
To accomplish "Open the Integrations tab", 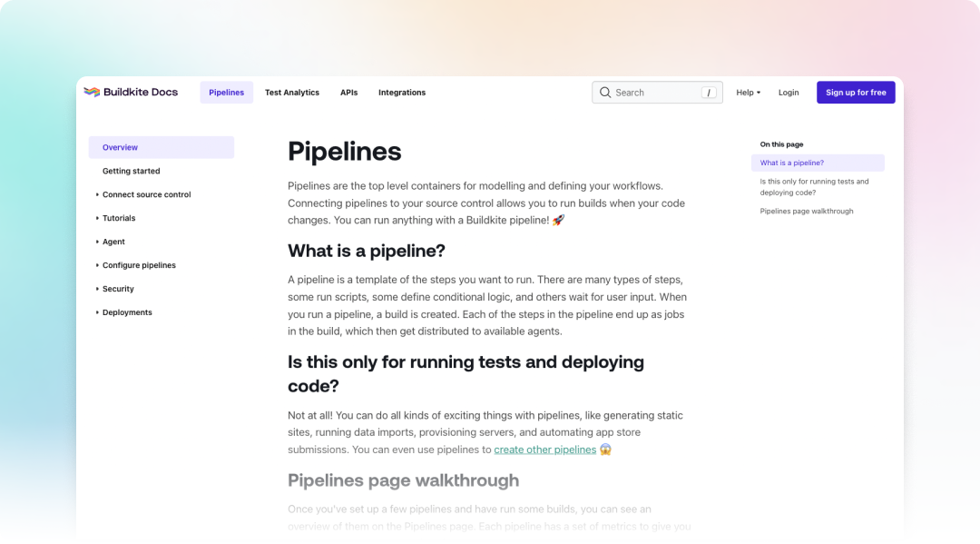I will point(402,93).
